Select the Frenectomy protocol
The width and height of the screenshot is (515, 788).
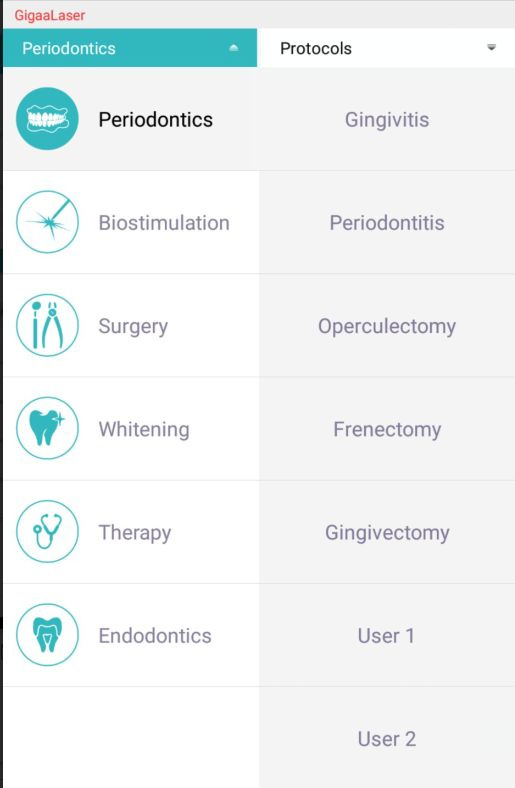point(387,429)
